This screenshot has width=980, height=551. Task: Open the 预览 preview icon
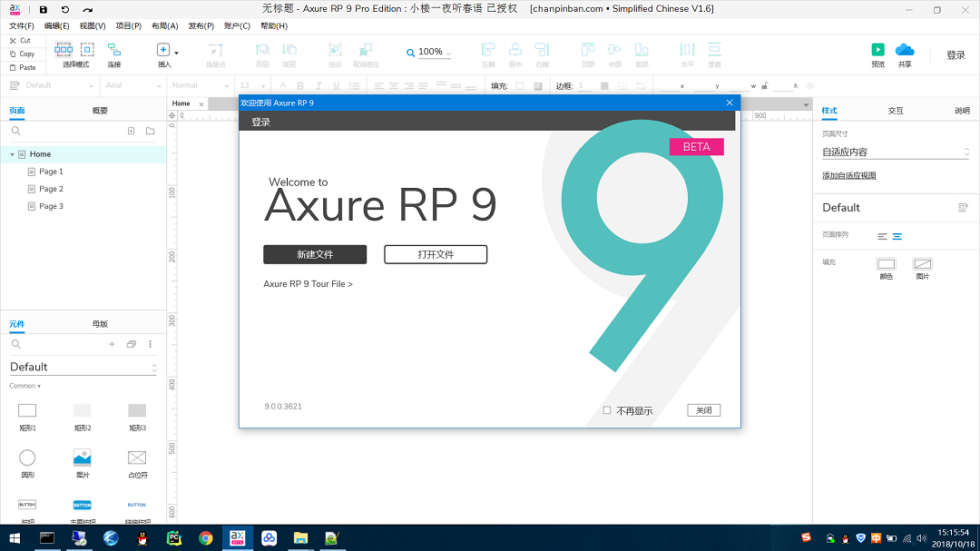[877, 53]
